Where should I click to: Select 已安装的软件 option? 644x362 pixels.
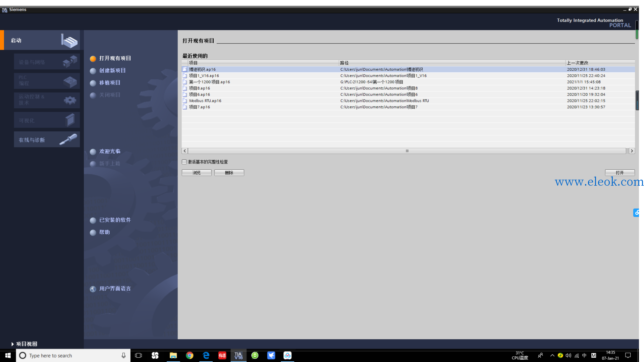111,220
